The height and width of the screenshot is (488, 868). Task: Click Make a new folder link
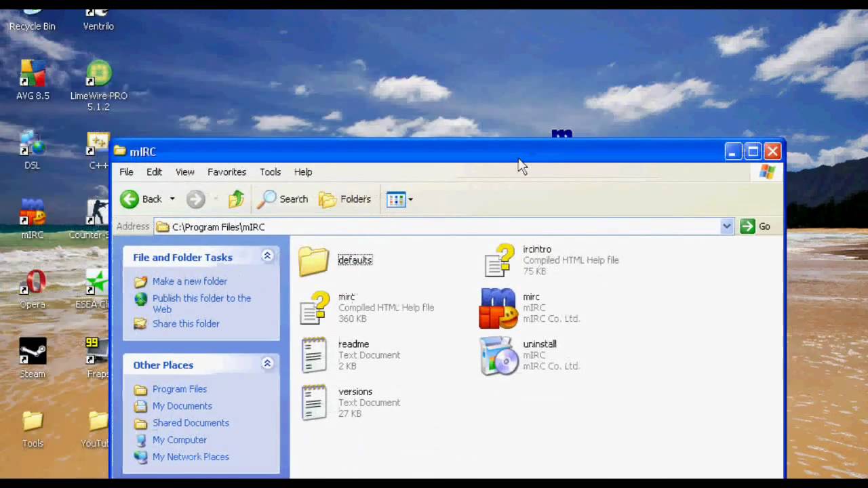tap(190, 281)
